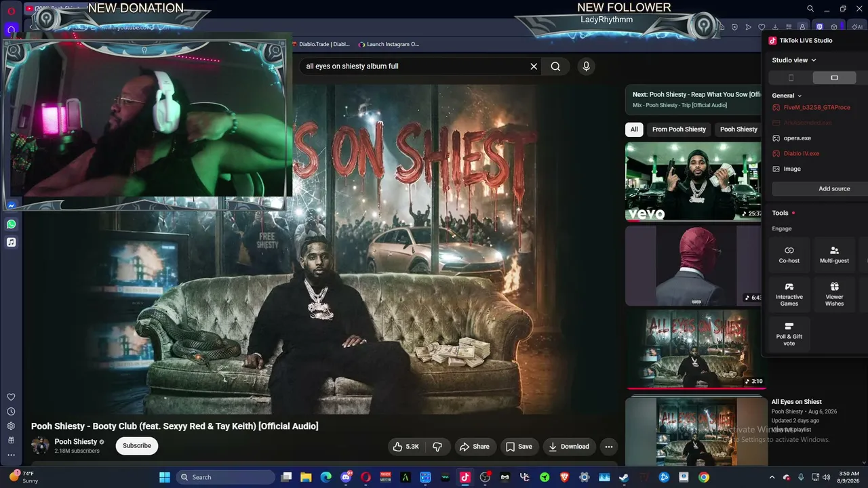
Task: Open Steam from the taskbar
Action: (x=624, y=477)
